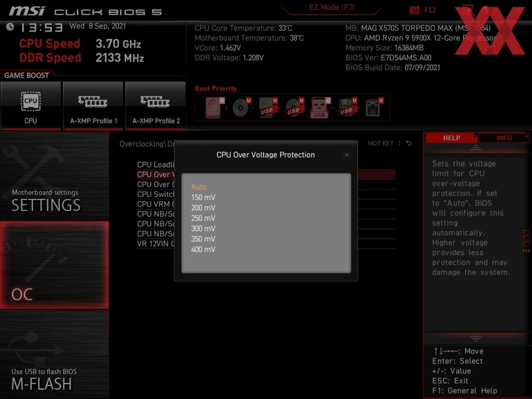Toggle A-XMP Profile 1
Image resolution: width=532 pixels, height=399 pixels.
[93, 106]
